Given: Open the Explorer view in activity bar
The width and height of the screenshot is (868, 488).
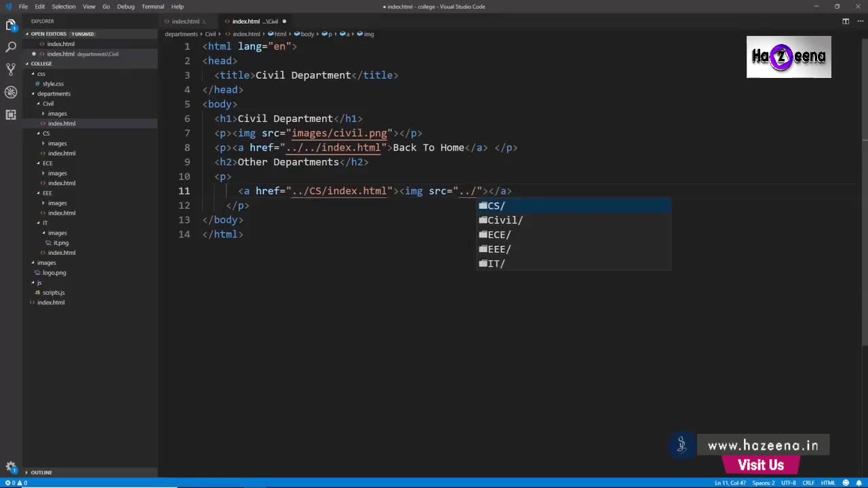Looking at the screenshot, I should (11, 25).
